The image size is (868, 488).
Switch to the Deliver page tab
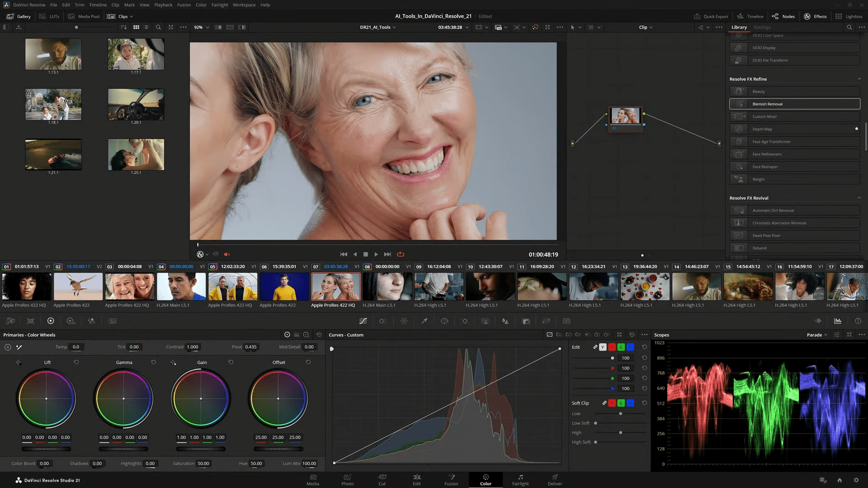(555, 480)
